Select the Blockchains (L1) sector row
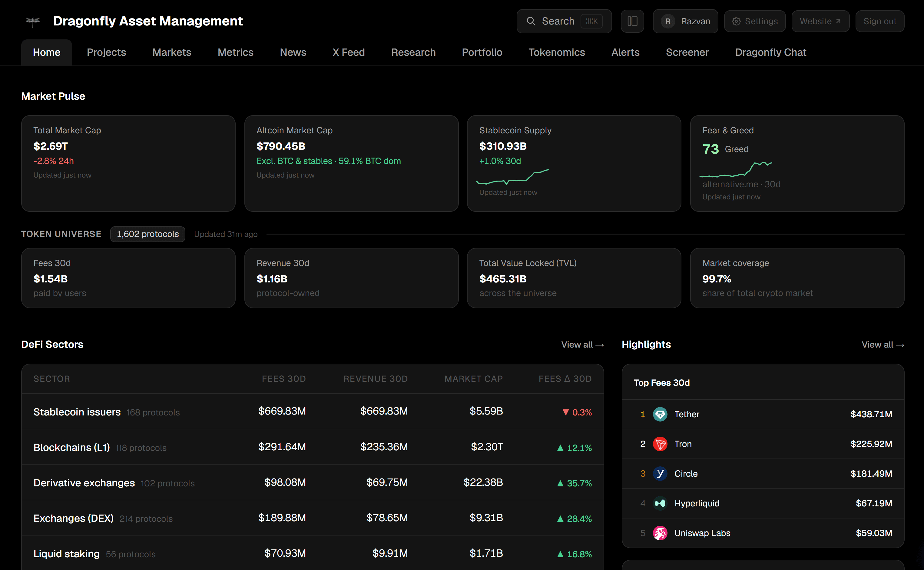The height and width of the screenshot is (570, 924). pyautogui.click(x=313, y=447)
